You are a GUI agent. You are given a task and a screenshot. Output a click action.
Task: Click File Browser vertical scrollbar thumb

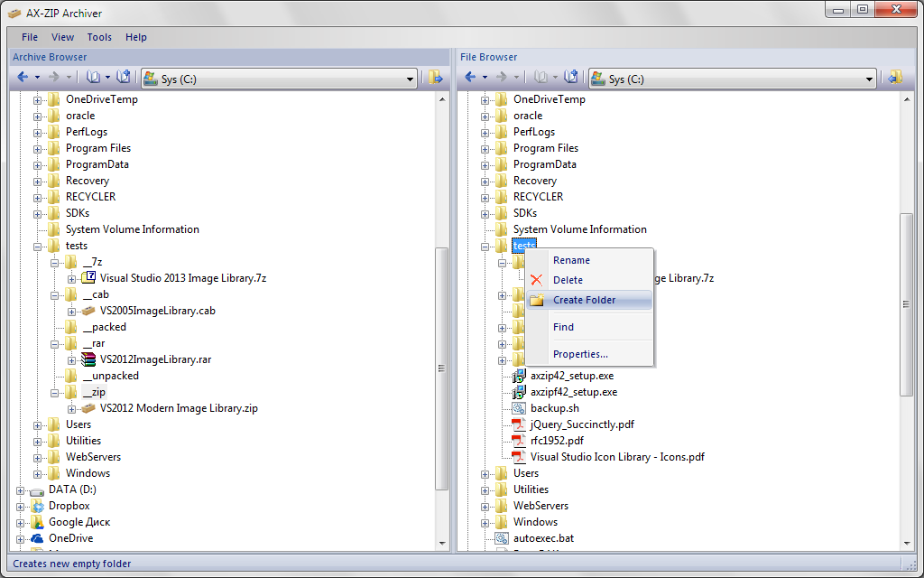tap(907, 304)
